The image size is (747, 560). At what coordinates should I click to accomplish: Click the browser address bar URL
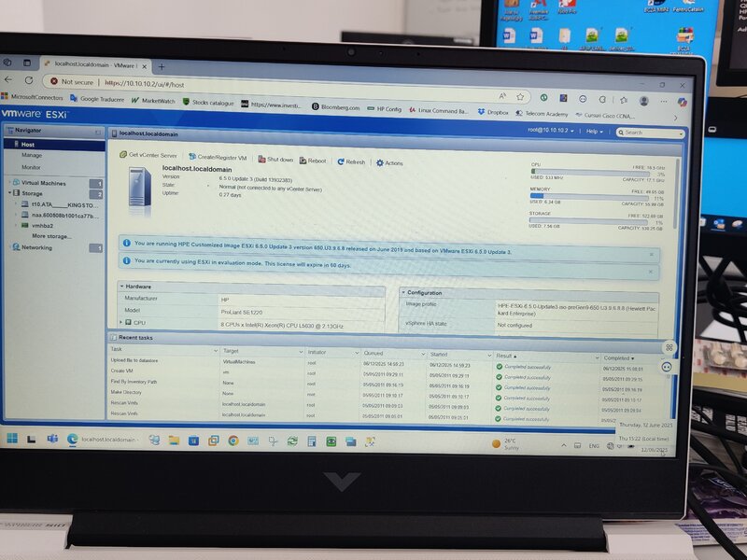point(144,84)
